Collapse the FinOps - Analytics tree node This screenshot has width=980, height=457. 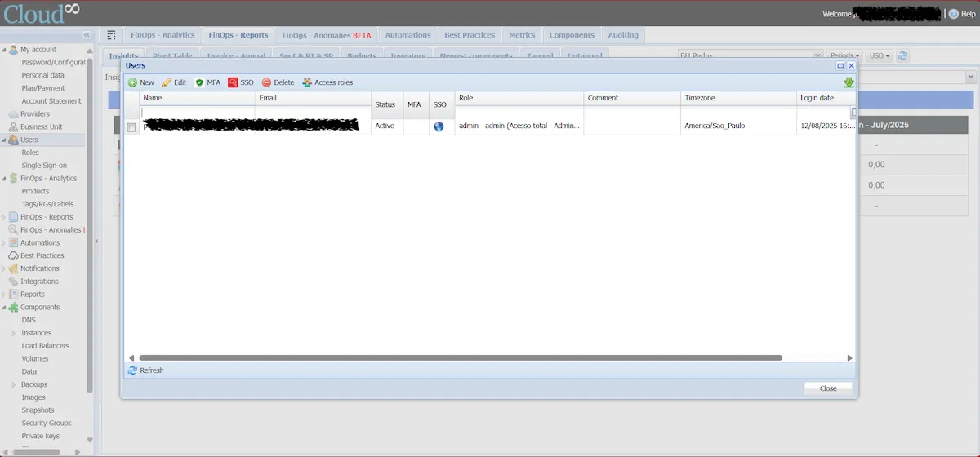coord(3,178)
